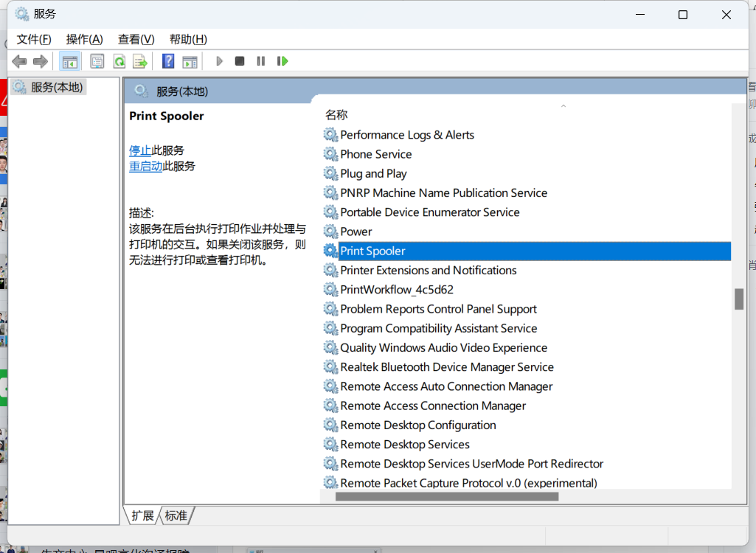Open the 文件(F) menu
Viewport: 756px width, 553px height.
click(34, 39)
